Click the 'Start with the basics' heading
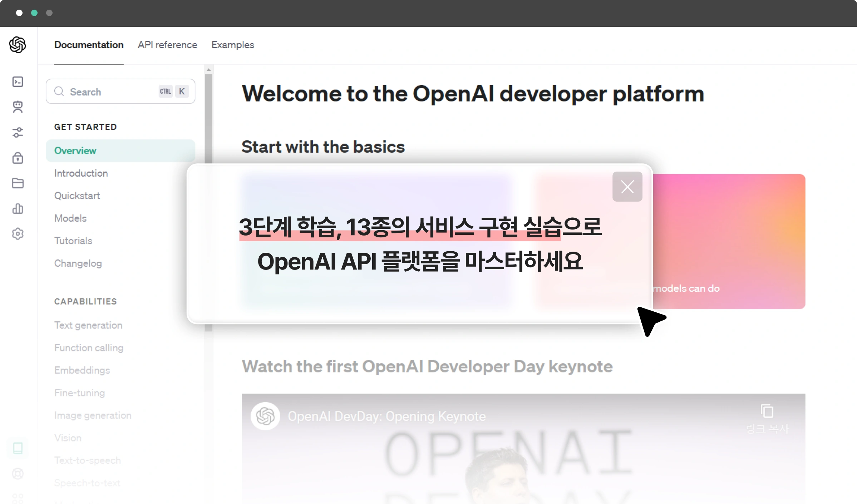This screenshot has width=857, height=504. tap(323, 147)
